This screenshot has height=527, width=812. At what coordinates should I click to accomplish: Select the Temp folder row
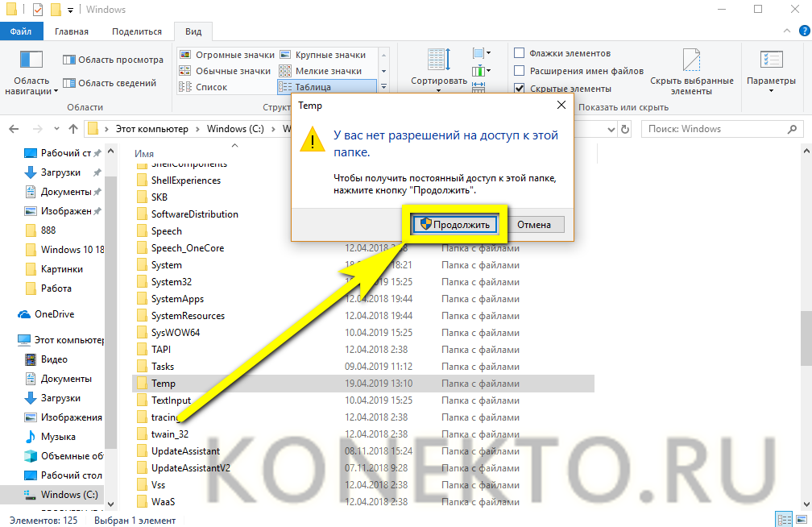coord(363,384)
